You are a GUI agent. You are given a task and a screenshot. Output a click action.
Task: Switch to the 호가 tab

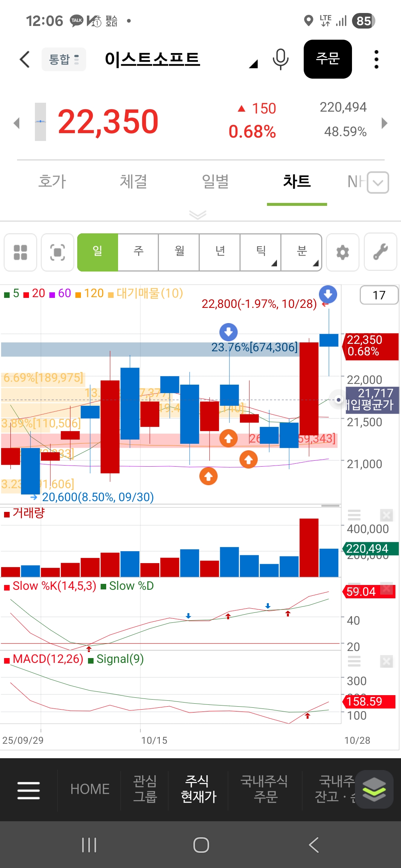52,182
